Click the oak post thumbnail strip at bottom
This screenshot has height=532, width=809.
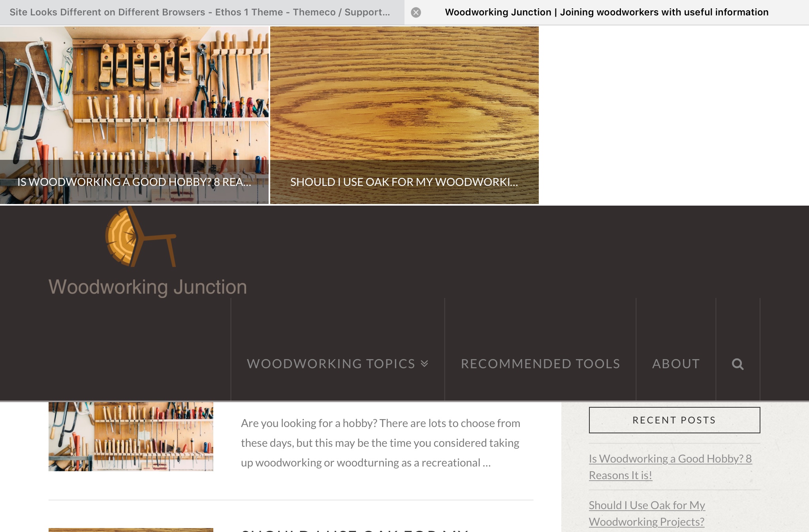131,530
